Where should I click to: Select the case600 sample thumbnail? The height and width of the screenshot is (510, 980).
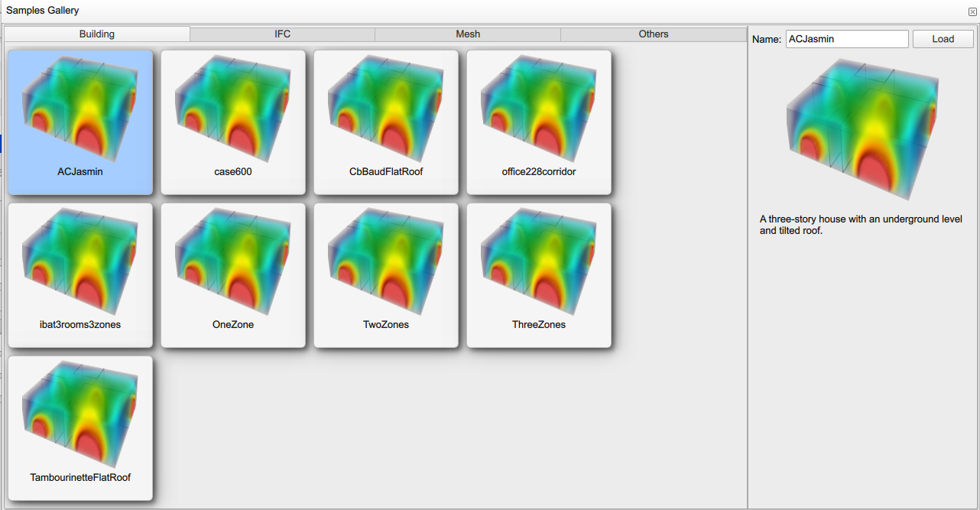point(233,115)
